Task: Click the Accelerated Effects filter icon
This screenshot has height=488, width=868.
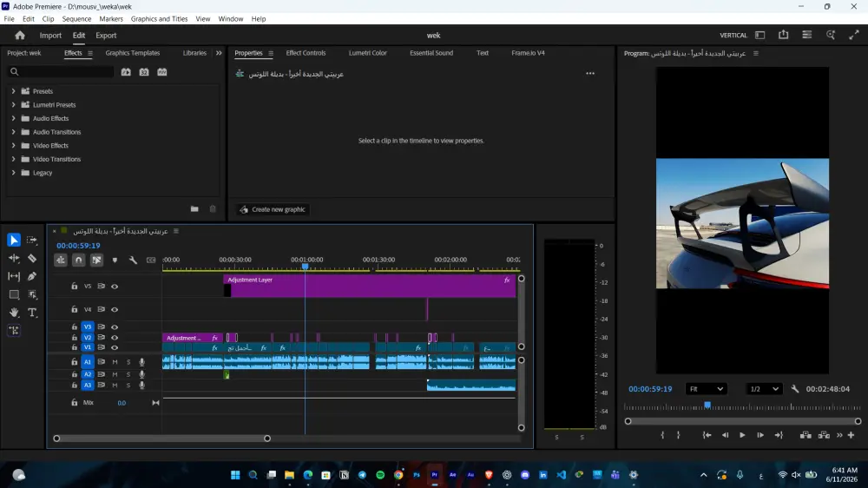Action: coord(126,72)
